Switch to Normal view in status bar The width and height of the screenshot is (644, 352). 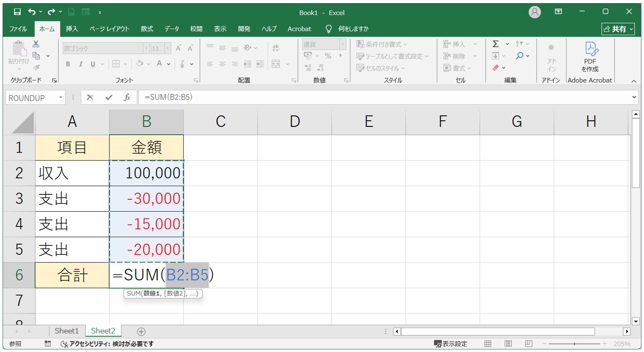click(x=488, y=344)
